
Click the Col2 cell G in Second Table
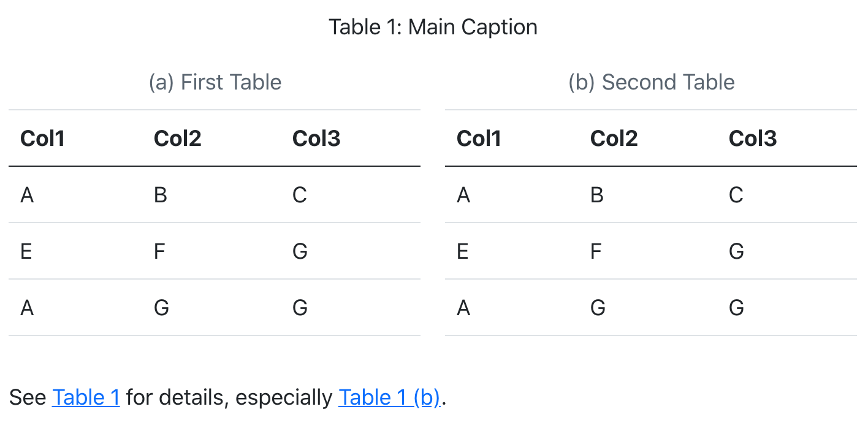598,308
